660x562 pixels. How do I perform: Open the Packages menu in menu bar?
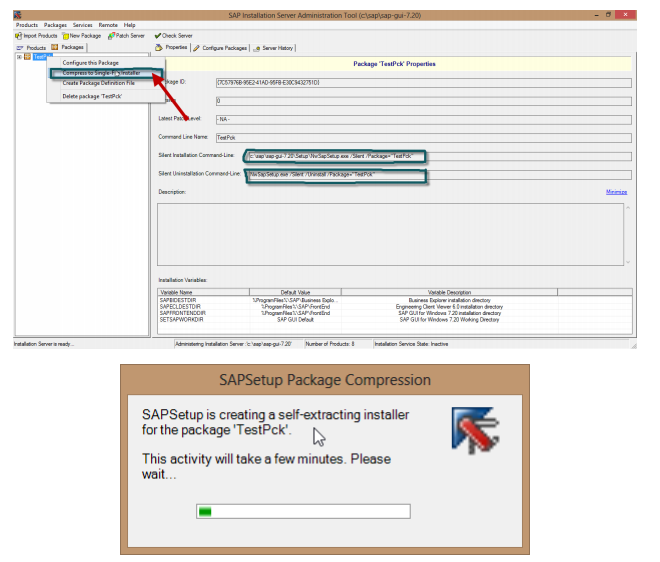point(55,25)
